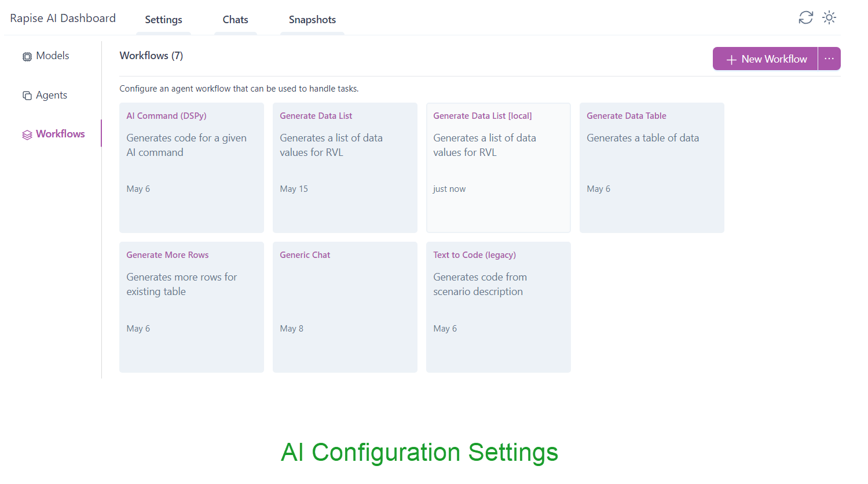Click the Models chip icon in sidebar

27,57
